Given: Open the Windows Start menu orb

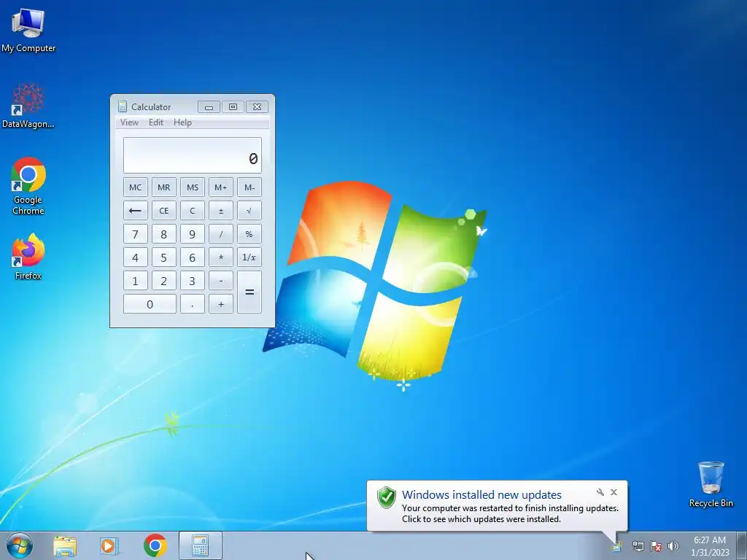Looking at the screenshot, I should pyautogui.click(x=20, y=545).
